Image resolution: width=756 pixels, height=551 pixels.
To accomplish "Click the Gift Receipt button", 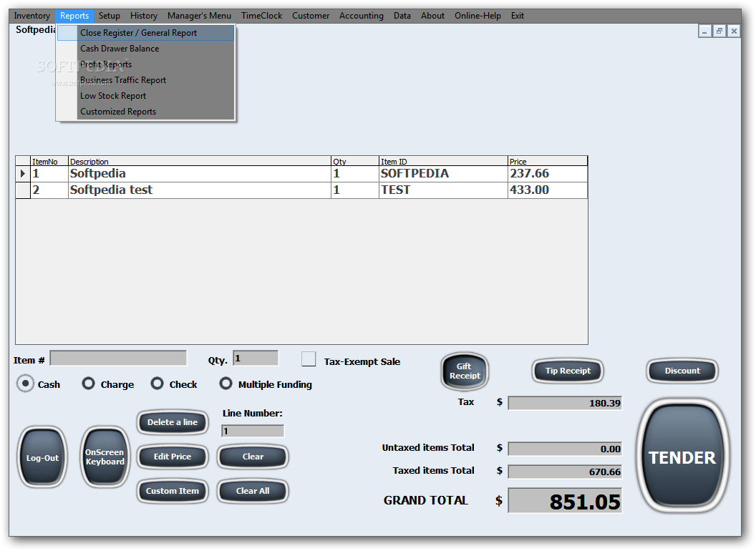I will [465, 371].
